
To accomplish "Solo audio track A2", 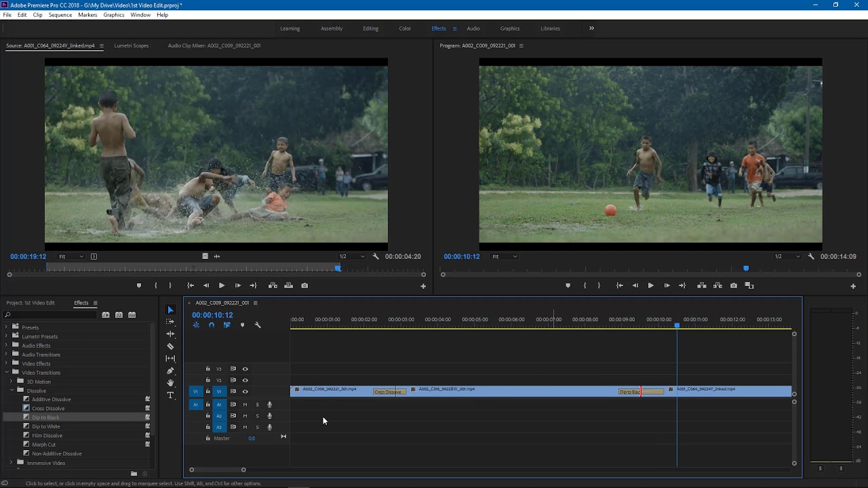I will (x=257, y=416).
